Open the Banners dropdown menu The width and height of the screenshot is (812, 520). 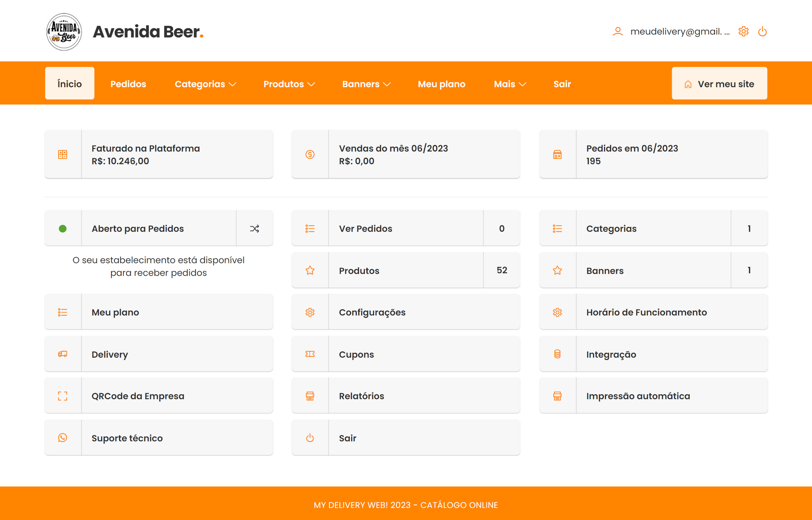(x=366, y=84)
